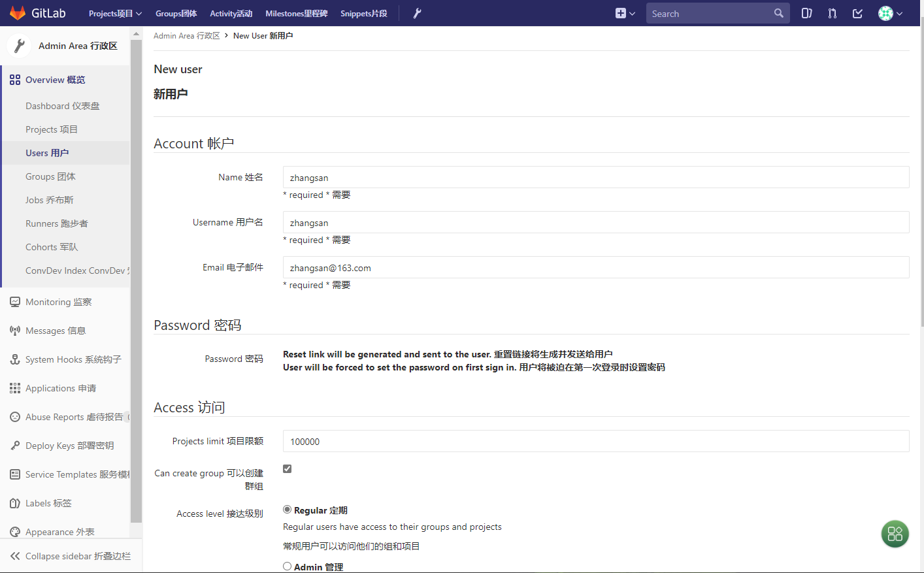Click the Applications grid icon
924x573 pixels.
point(15,388)
